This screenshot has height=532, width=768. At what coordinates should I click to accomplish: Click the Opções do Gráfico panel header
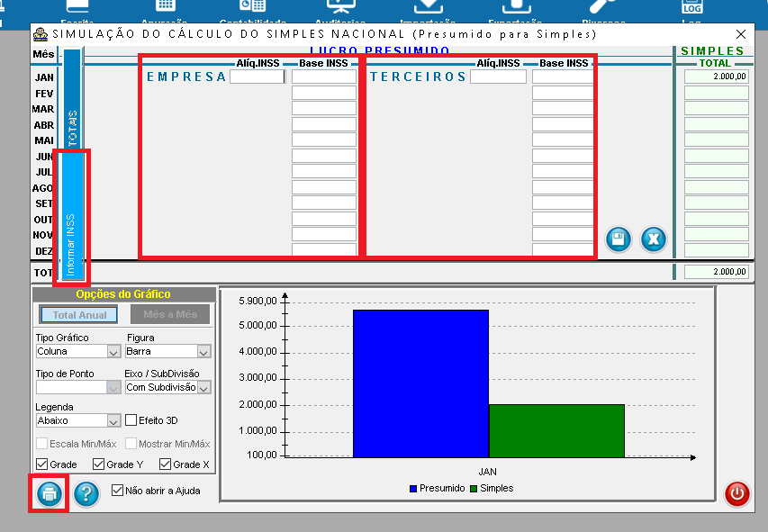tap(123, 294)
